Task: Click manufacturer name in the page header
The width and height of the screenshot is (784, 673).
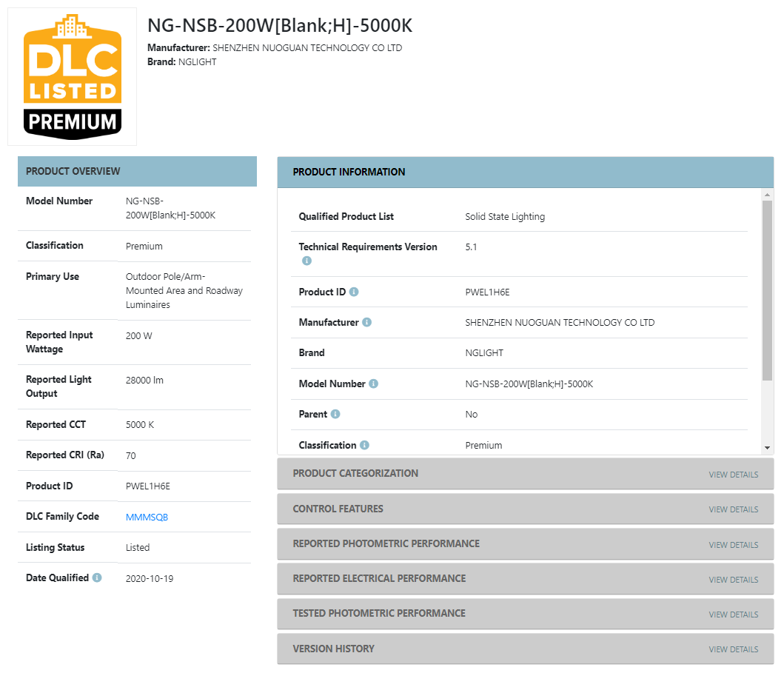Action: click(307, 48)
